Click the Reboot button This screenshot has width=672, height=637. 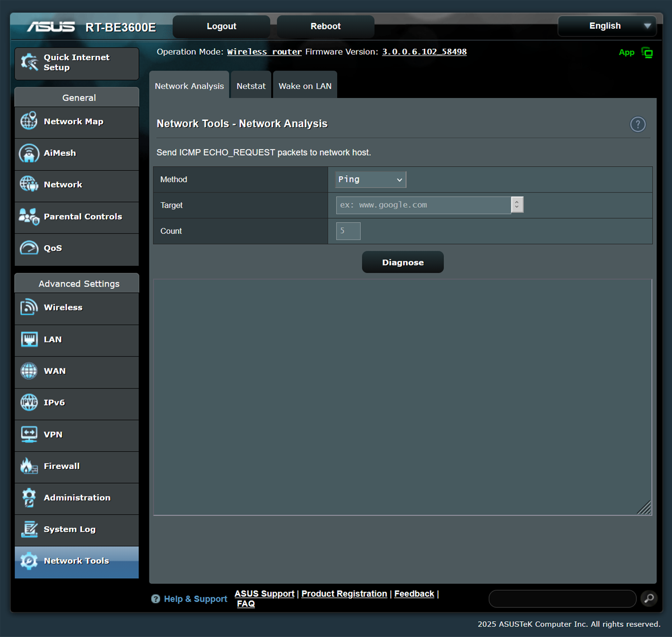[325, 26]
